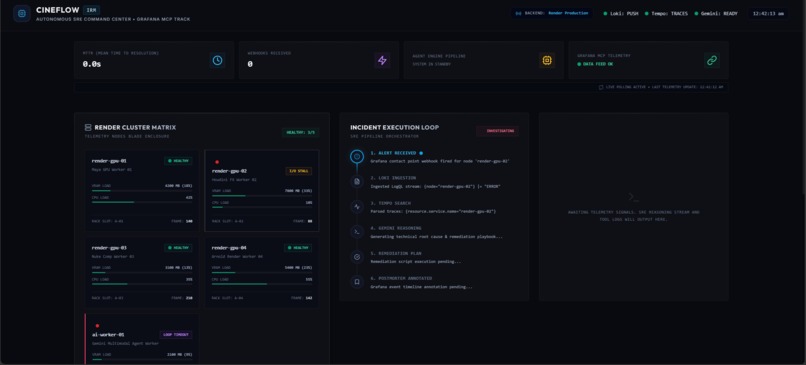Select the 4. GEMINI REASONING step heading
The height and width of the screenshot is (365, 806).
click(396, 228)
